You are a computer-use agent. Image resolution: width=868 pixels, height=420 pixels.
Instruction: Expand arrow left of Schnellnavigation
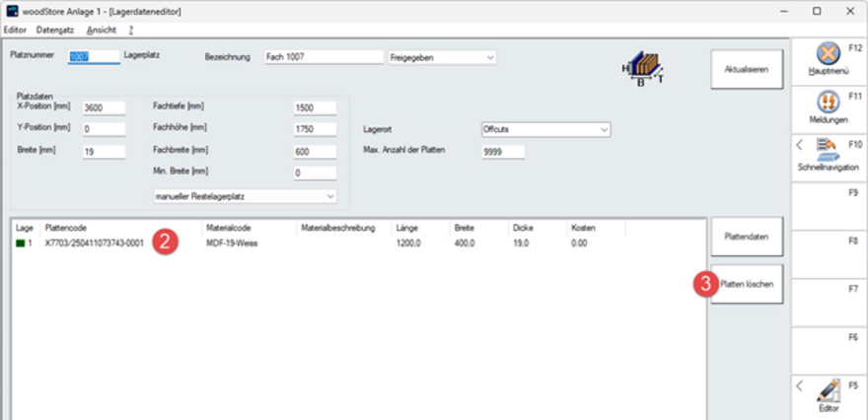[x=799, y=146]
